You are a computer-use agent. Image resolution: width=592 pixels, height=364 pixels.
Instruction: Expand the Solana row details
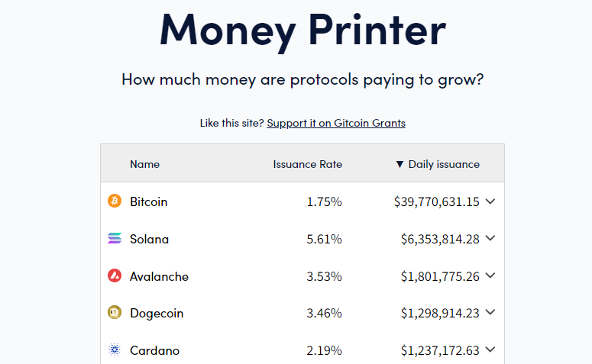tap(490, 238)
